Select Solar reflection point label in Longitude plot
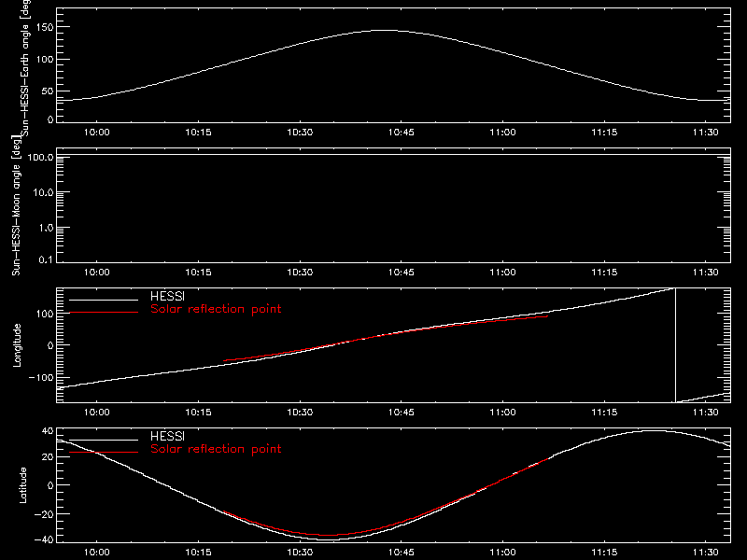747x560 pixels. click(x=216, y=309)
